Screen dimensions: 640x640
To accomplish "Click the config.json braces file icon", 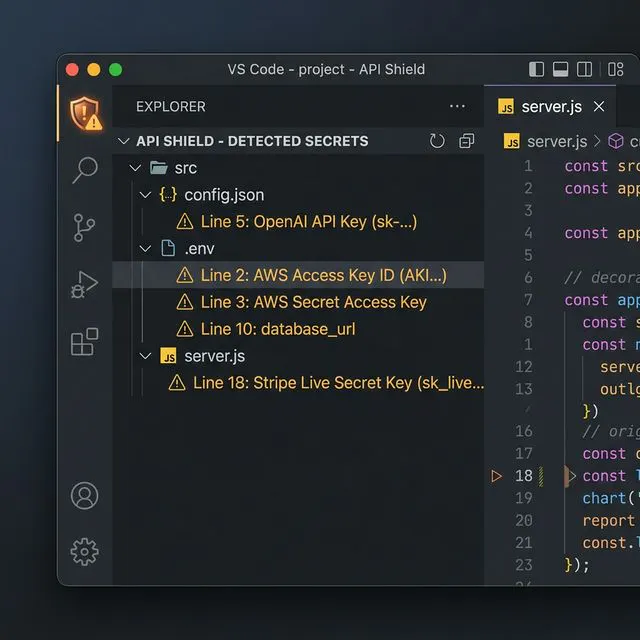I will coord(168,195).
